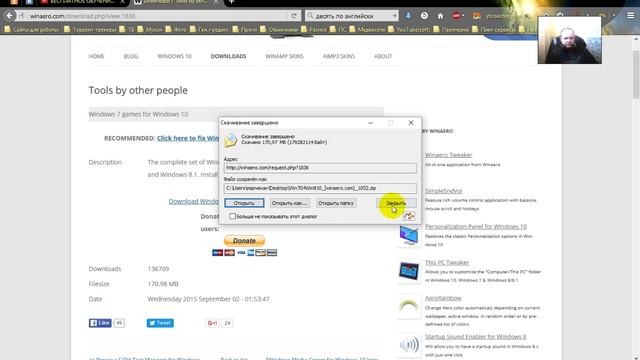Click the Personalization Panel monitor thumbnail
The height and width of the screenshot is (360, 640).
(409, 236)
